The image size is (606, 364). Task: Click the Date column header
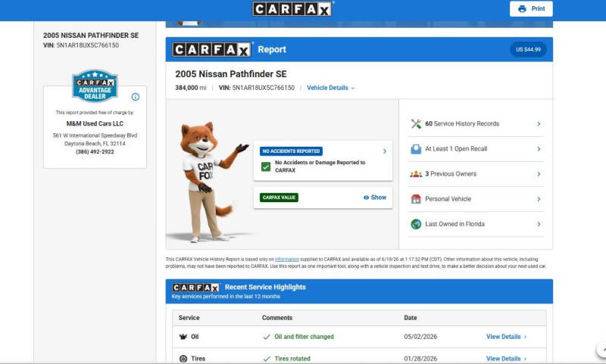pos(411,318)
